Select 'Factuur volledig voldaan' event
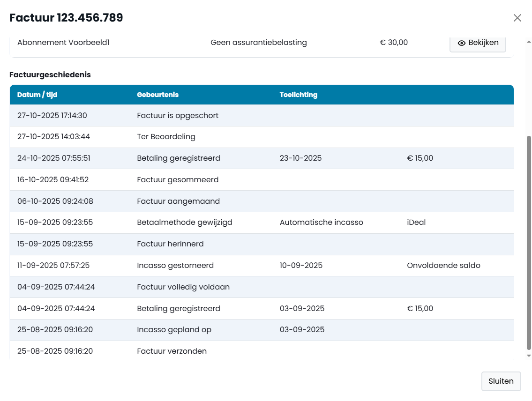Screen dimensions: 532x401 [x=183, y=287]
